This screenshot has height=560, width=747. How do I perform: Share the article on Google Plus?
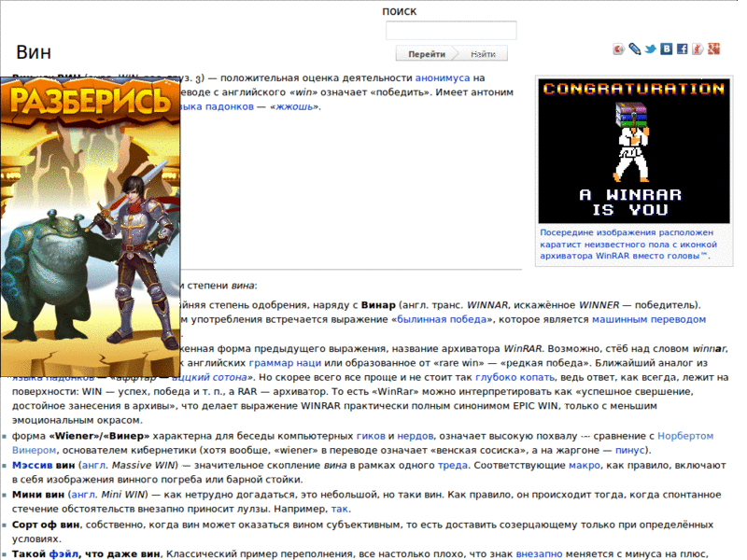713,49
